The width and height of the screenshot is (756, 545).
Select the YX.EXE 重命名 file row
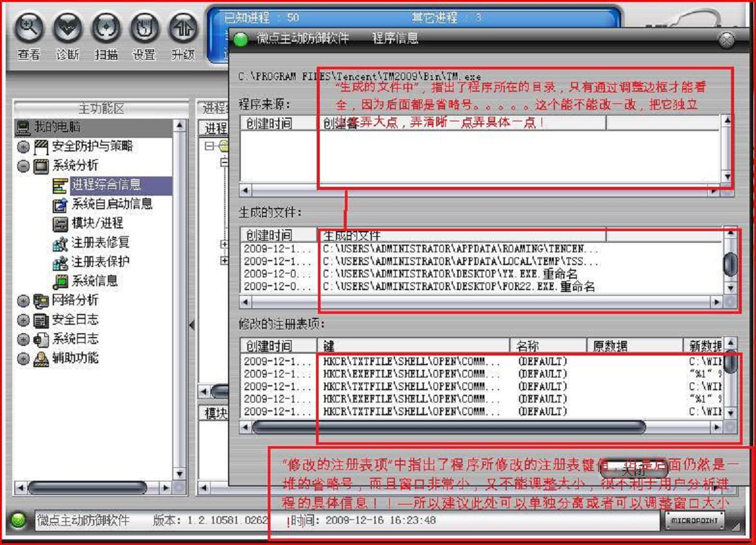[x=482, y=274]
